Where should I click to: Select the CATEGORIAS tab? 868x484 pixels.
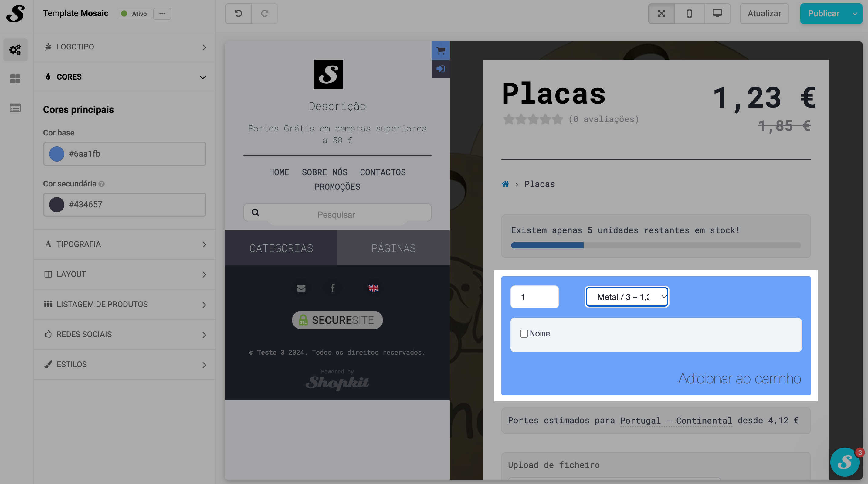pyautogui.click(x=281, y=248)
